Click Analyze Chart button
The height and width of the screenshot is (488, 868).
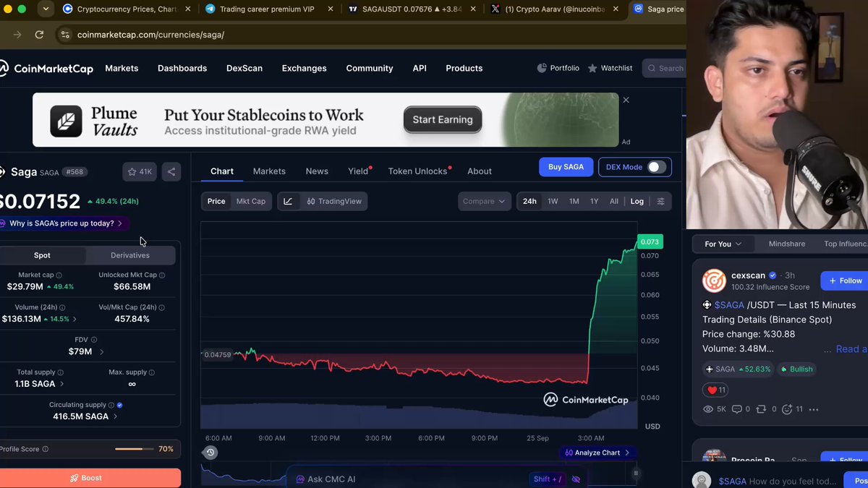click(x=597, y=453)
